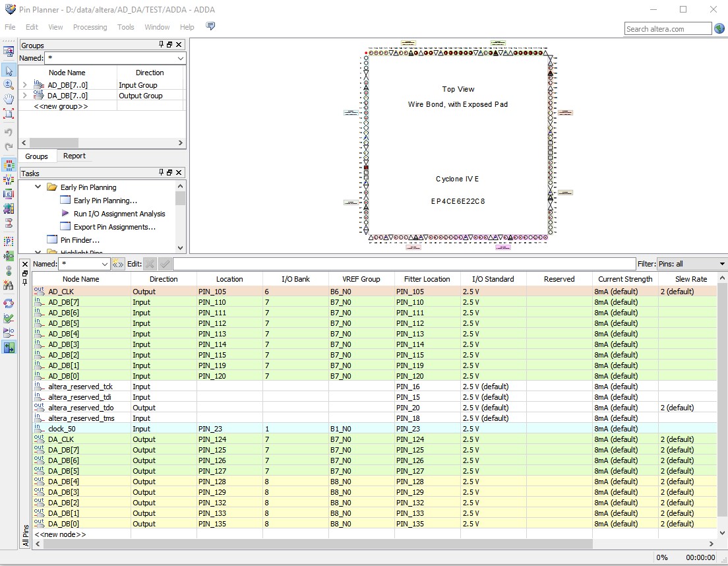This screenshot has width=728, height=566.
Task: Open the Window menu
Action: pos(157,27)
